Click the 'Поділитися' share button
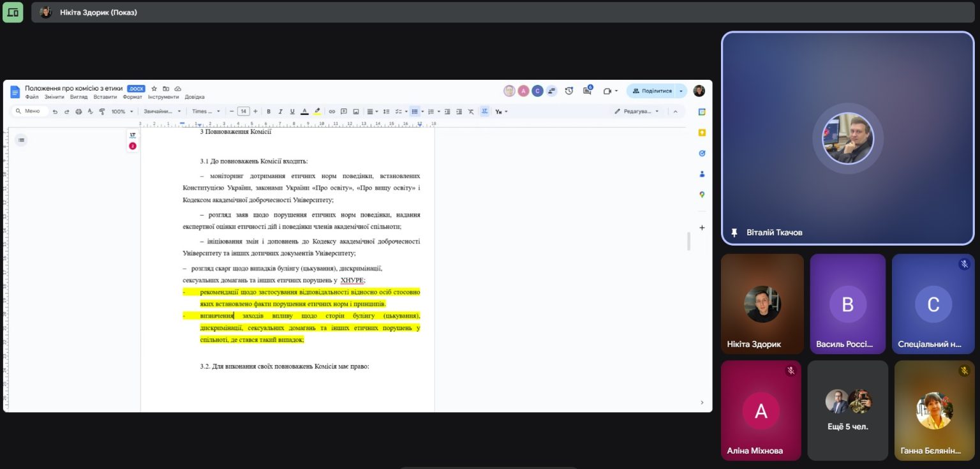 tap(652, 91)
